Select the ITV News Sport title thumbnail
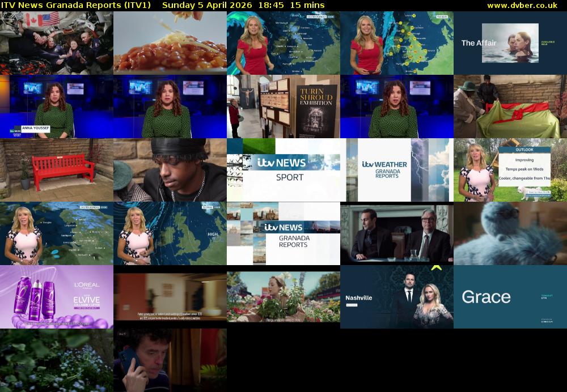Screen dimensions: 567x392 (283, 170)
